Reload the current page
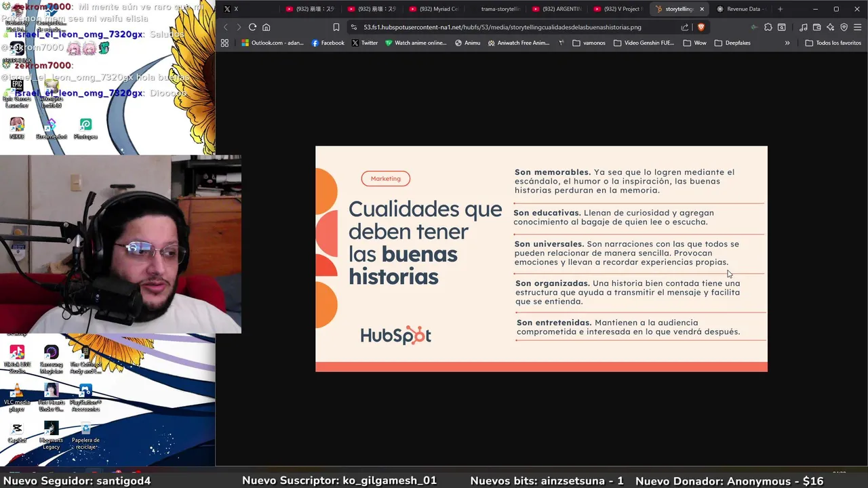The height and width of the screenshot is (488, 868). pos(252,27)
